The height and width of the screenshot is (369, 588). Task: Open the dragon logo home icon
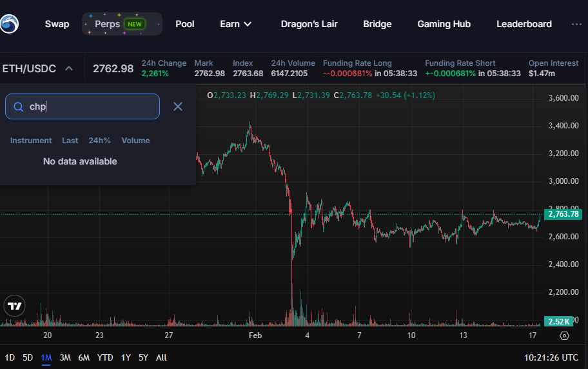coord(9,24)
